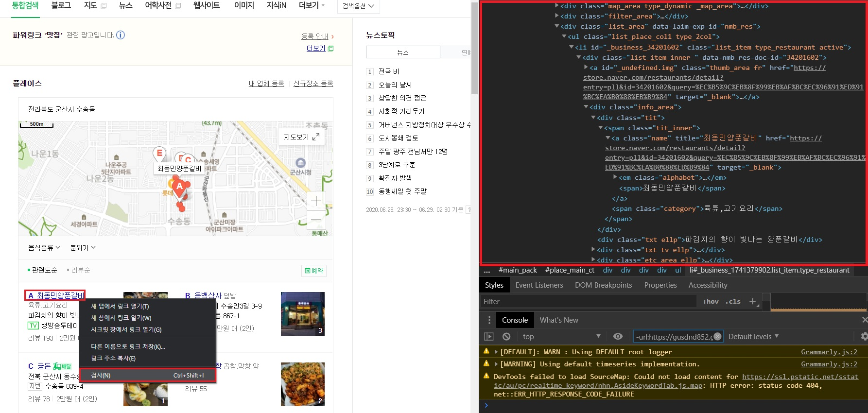
Task: Click the 지도보기 map button
Action: 301,137
